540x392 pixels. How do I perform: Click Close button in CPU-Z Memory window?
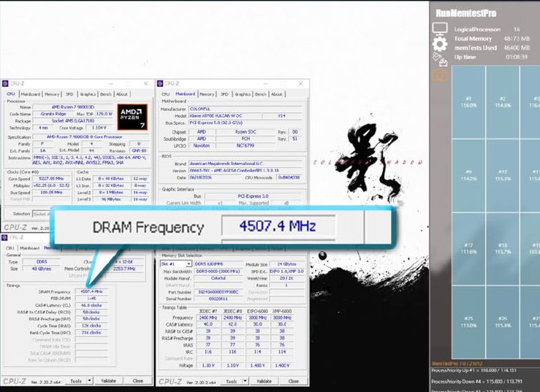pyautogui.click(x=138, y=380)
